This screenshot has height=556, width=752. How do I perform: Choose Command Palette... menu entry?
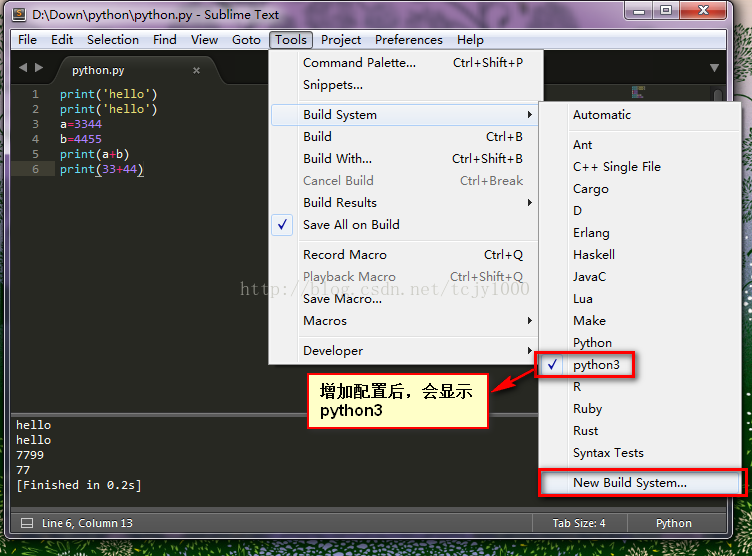405,63
